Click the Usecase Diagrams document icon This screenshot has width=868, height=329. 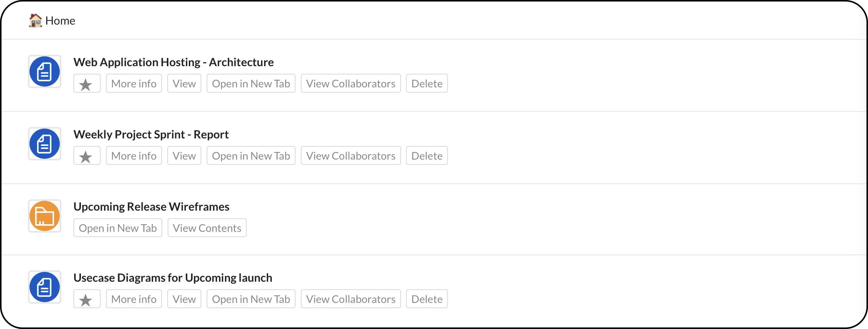(45, 287)
